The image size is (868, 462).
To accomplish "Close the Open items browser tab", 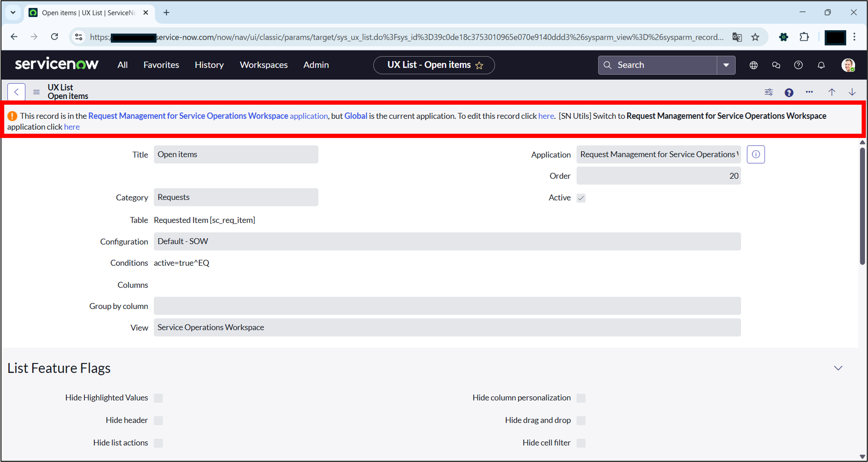I will [x=146, y=12].
